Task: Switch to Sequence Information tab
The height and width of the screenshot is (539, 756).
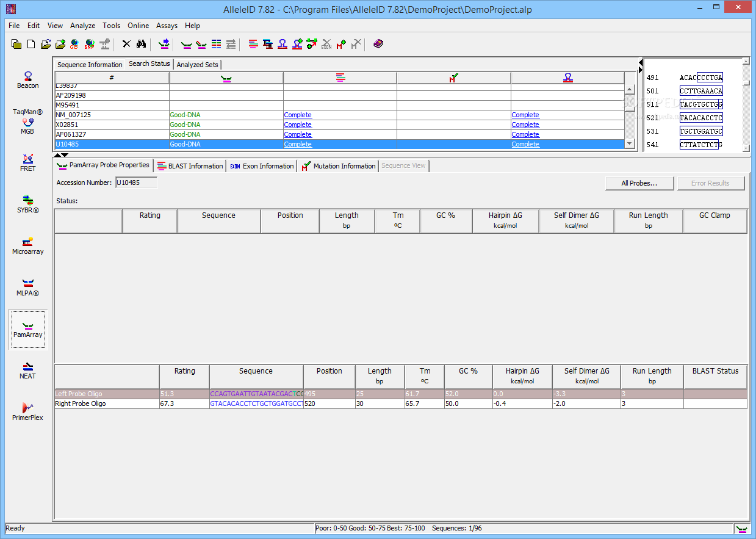Action: 90,65
